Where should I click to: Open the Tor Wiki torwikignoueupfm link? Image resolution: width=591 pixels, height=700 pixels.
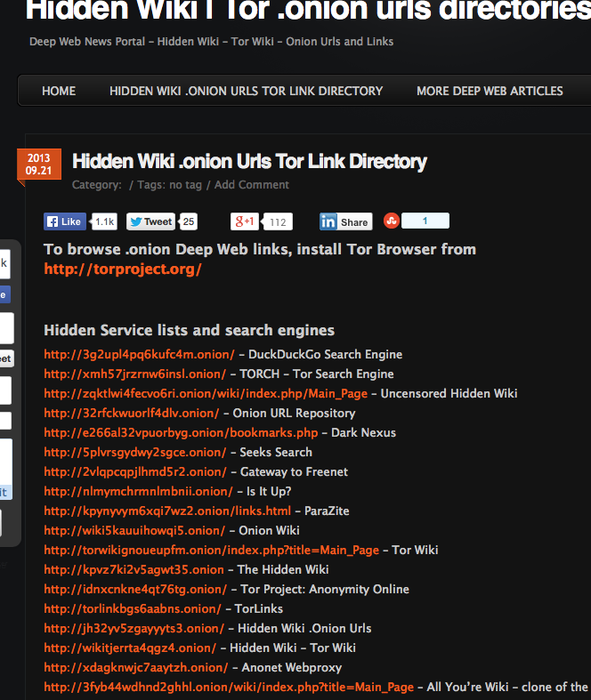(211, 551)
